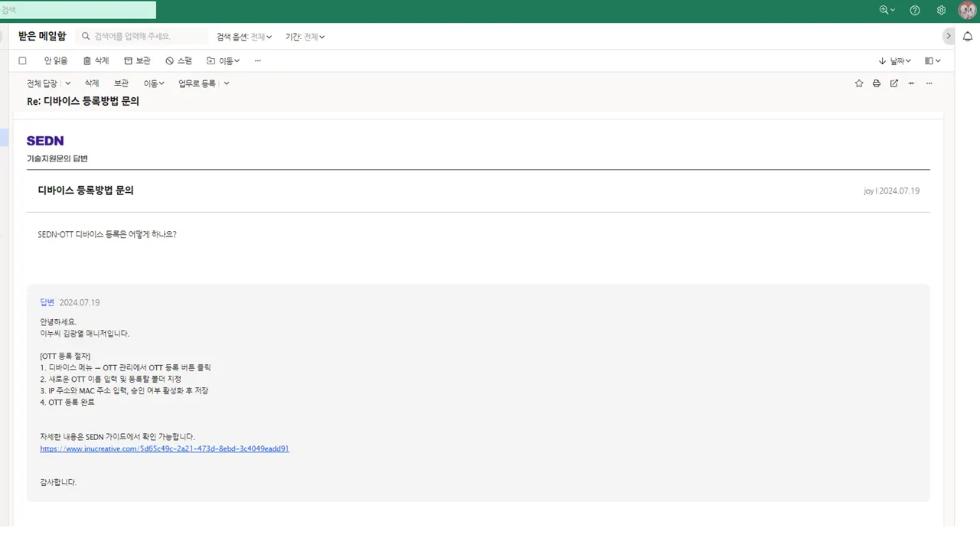
Task: Click 업무로 등록 button
Action: tap(197, 83)
